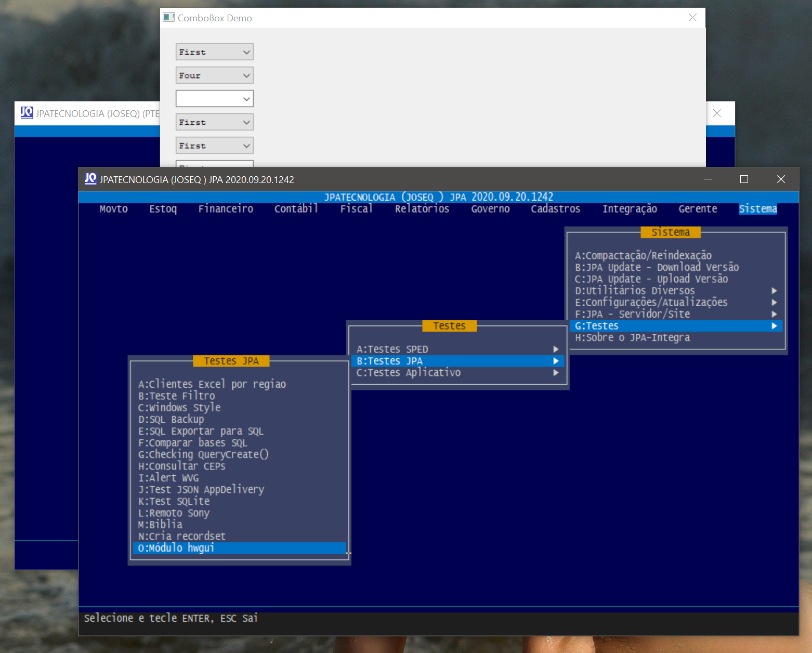Select D:SQL Backup option
The height and width of the screenshot is (653, 812).
pos(171,420)
